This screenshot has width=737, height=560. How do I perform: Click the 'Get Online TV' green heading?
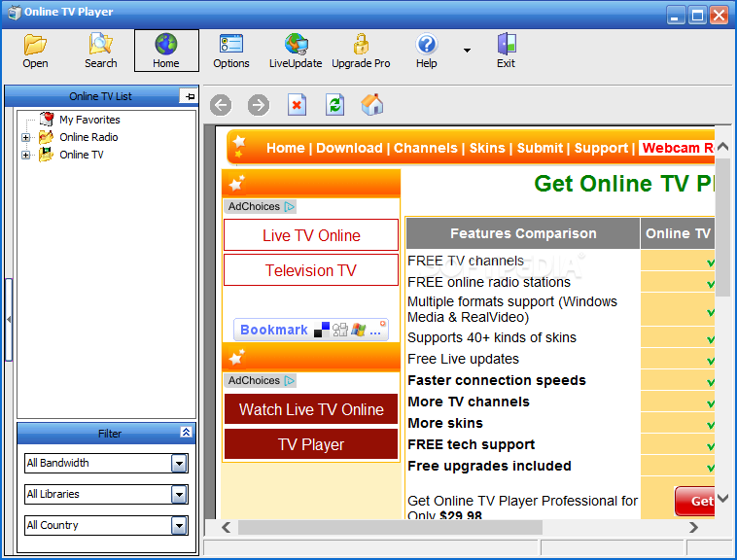point(624,183)
